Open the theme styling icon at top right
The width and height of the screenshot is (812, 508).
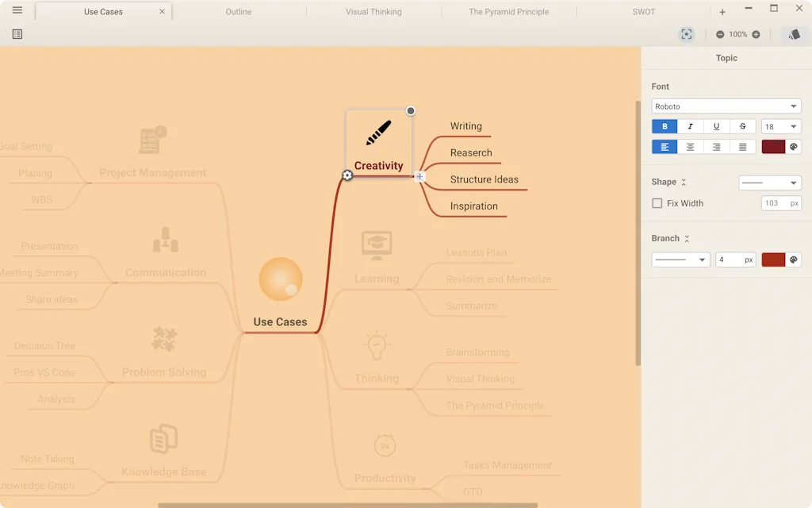pyautogui.click(x=794, y=34)
